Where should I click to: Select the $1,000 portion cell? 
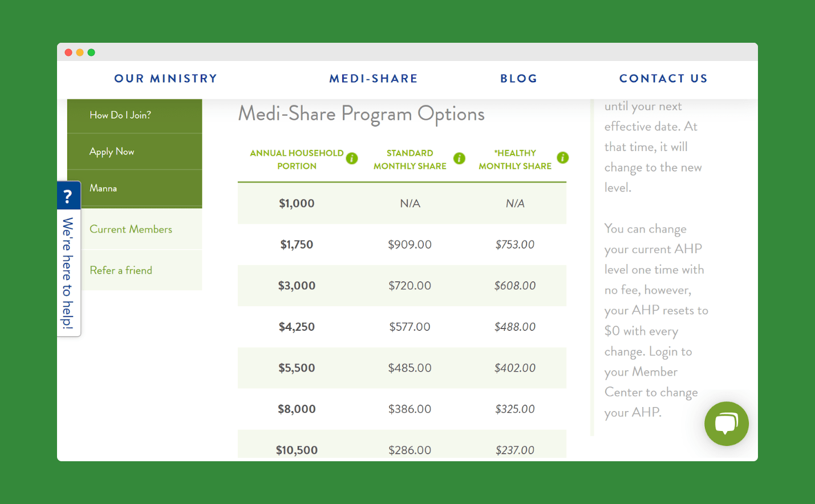click(x=297, y=204)
